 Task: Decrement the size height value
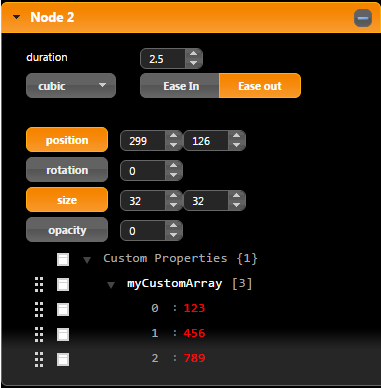[236, 205]
